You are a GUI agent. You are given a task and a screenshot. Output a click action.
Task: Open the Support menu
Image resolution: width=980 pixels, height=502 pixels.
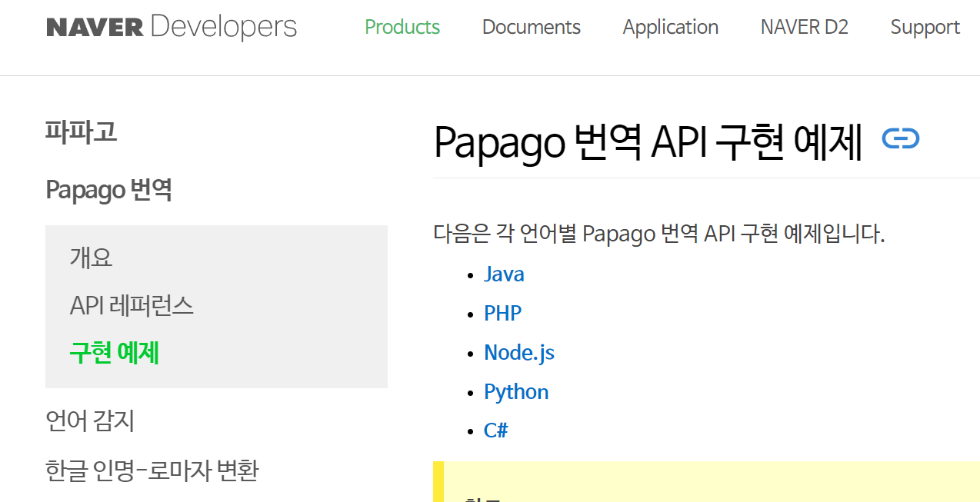click(925, 28)
